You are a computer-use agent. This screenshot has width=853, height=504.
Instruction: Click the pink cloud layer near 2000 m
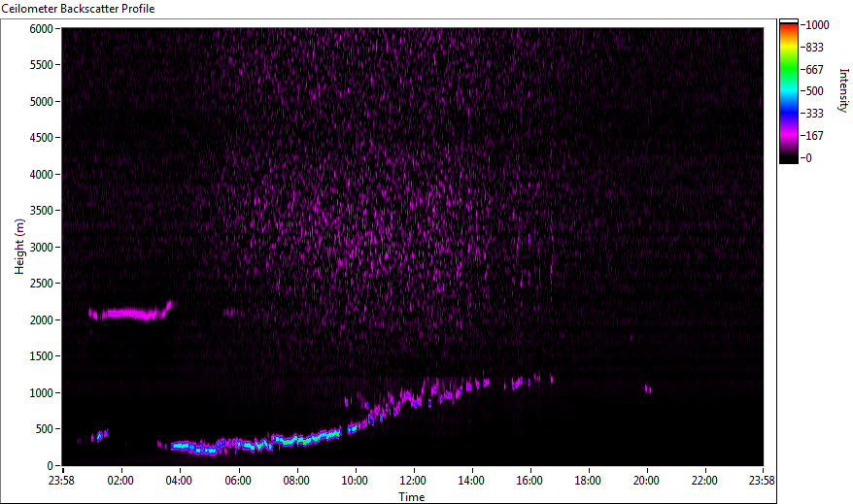(130, 313)
